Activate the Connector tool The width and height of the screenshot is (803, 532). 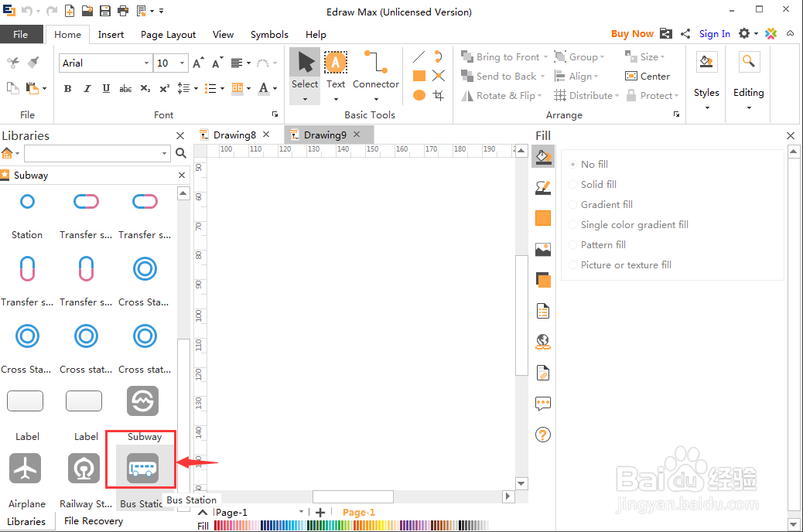click(376, 76)
